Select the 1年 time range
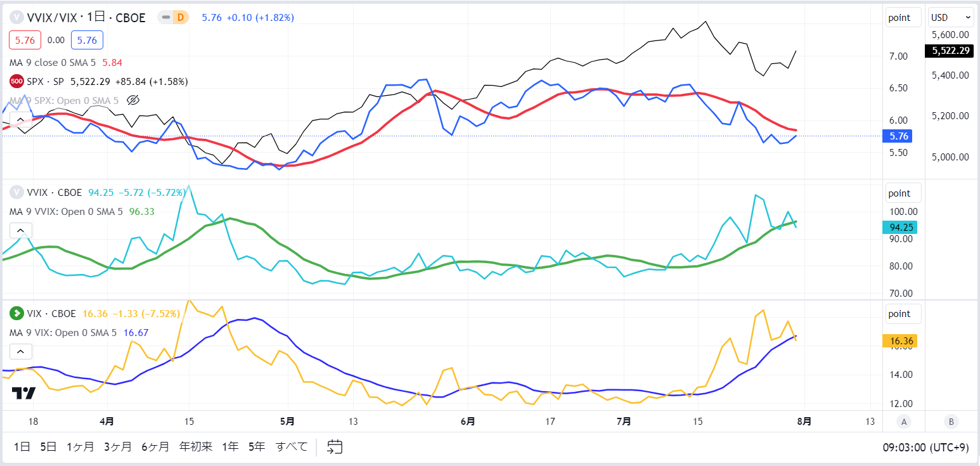This screenshot has width=980, height=466. click(230, 447)
